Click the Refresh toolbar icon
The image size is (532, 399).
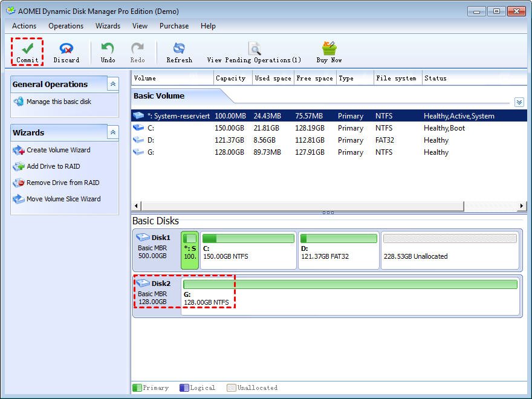[179, 48]
